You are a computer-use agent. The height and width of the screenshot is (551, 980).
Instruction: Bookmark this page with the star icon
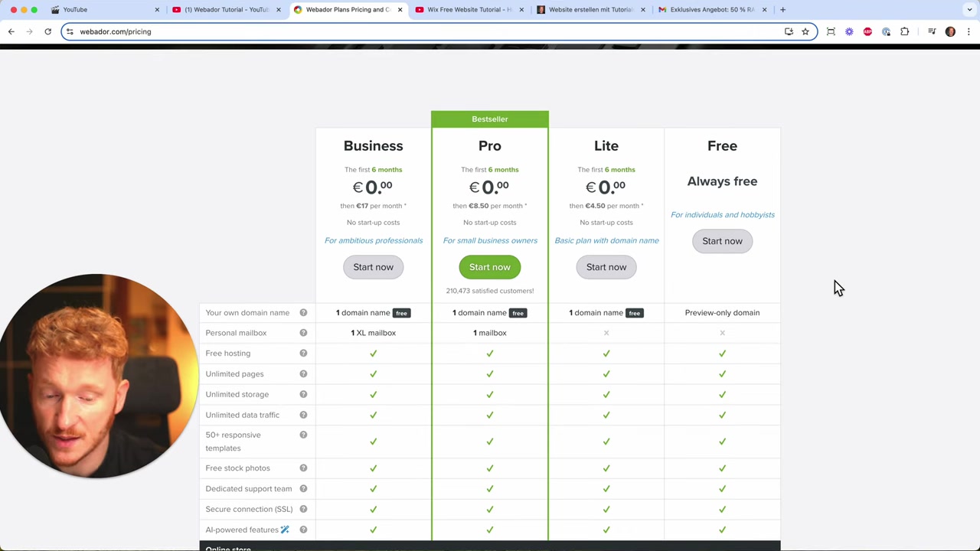coord(805,31)
